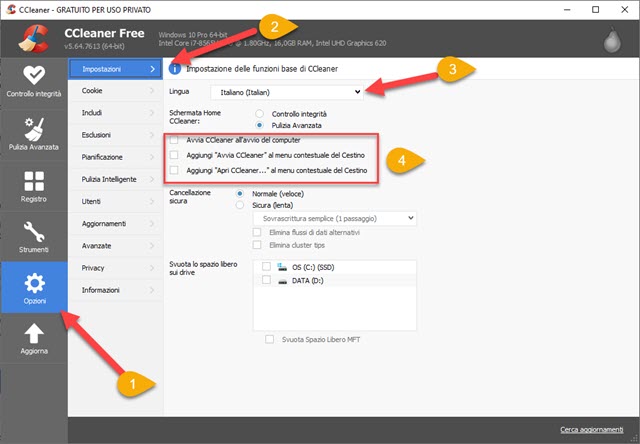Click the chevron next to Aggiornamenti
Screen dimensions: 640x444
152,224
